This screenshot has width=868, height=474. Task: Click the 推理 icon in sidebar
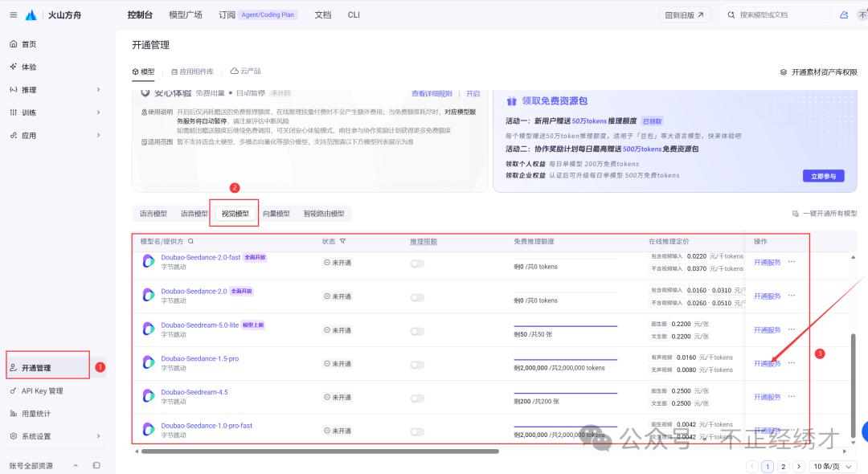click(x=14, y=90)
